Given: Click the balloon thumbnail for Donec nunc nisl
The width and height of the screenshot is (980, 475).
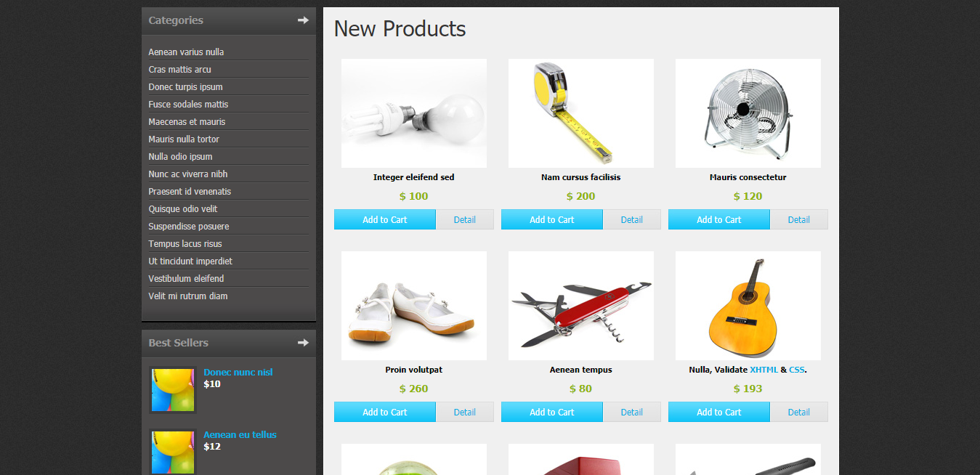Looking at the screenshot, I should [173, 390].
